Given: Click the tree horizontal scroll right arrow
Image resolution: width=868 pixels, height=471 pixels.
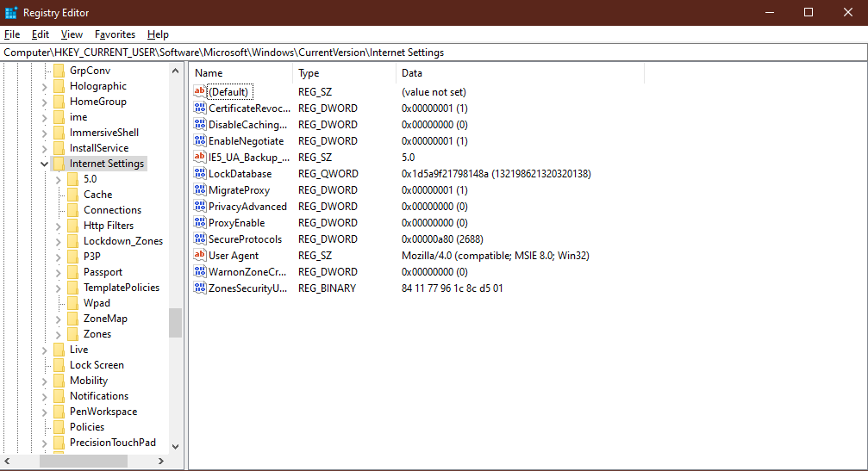Looking at the screenshot, I should click(161, 461).
